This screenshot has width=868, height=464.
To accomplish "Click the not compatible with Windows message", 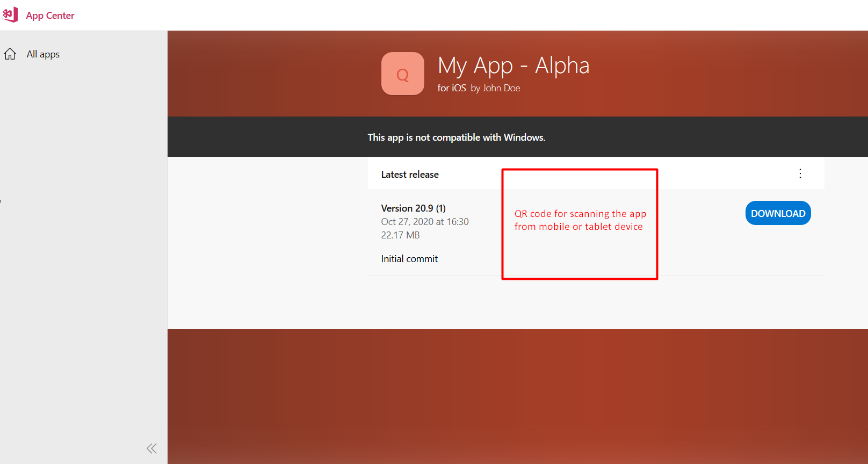I will [x=457, y=137].
